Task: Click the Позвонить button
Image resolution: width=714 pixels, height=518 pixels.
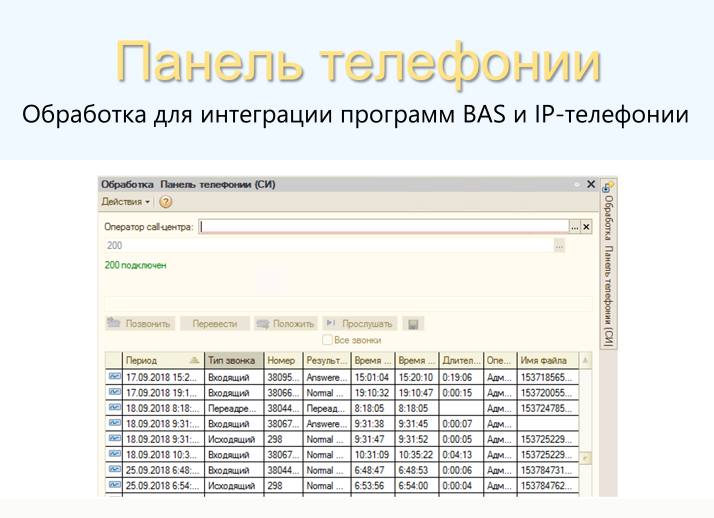Action: point(140,324)
